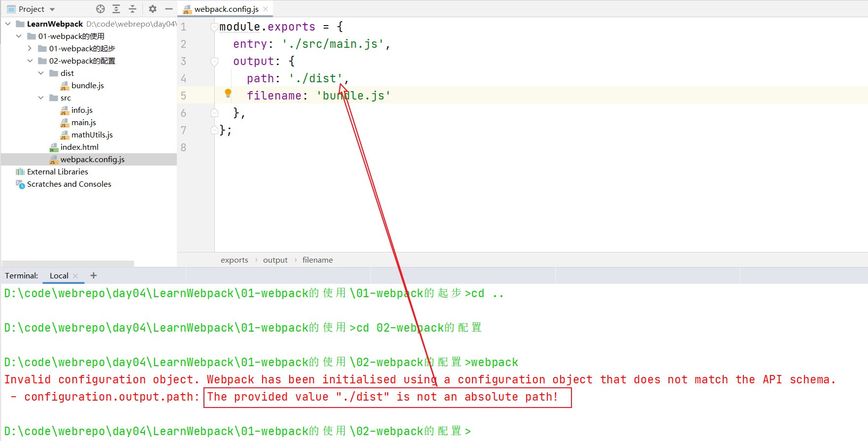Click the src folder icon

click(54, 98)
